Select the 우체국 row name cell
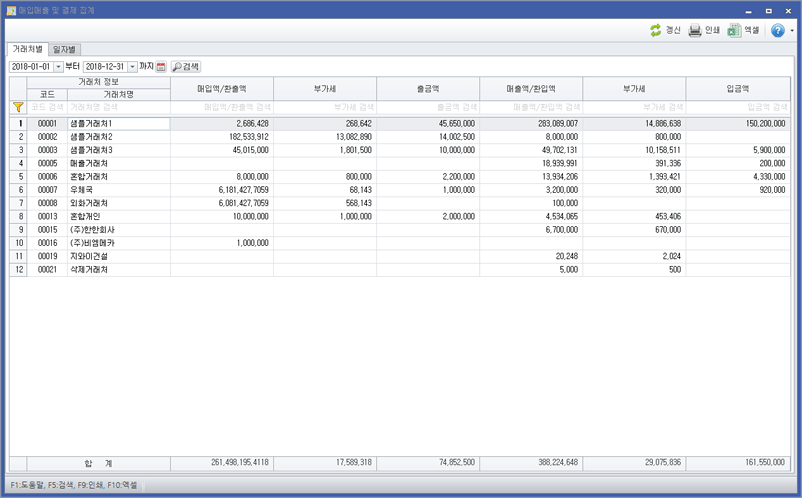 click(x=117, y=189)
